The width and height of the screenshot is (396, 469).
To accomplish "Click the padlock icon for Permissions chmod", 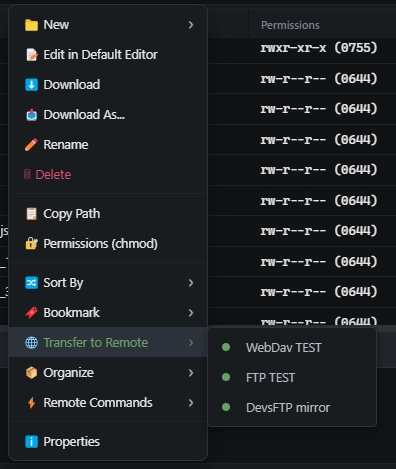I will point(31,244).
